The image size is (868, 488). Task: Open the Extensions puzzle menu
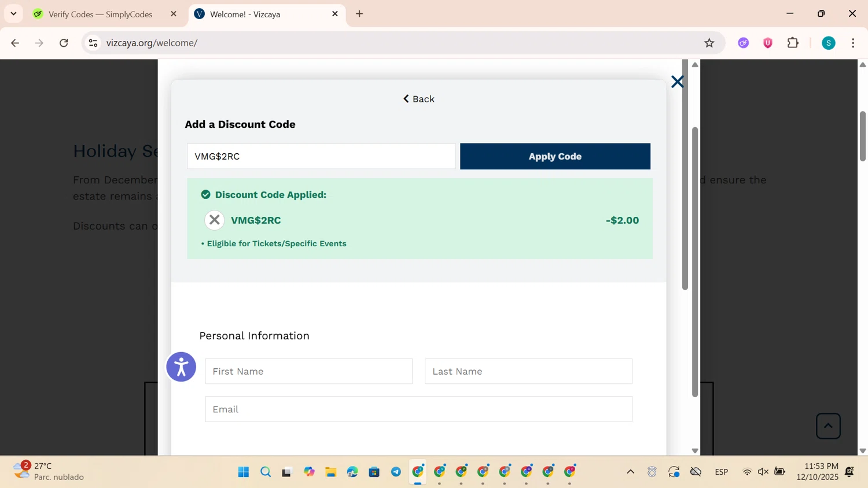click(793, 43)
